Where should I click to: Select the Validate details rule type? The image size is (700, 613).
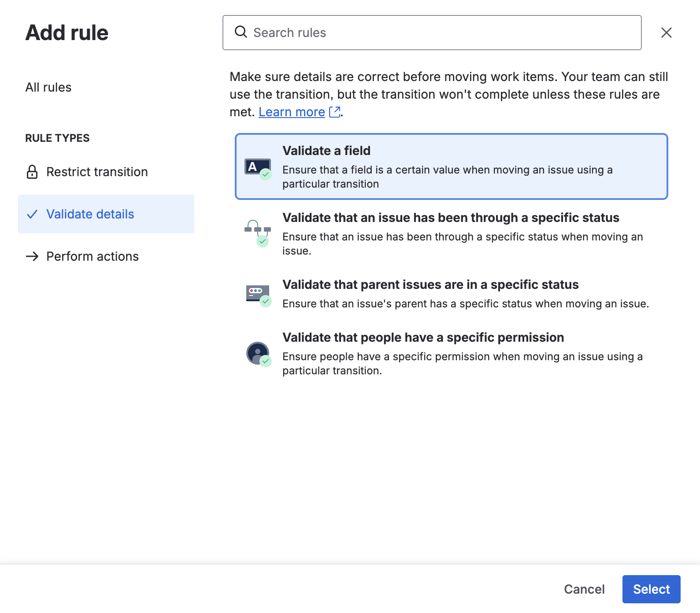pyautogui.click(x=90, y=214)
